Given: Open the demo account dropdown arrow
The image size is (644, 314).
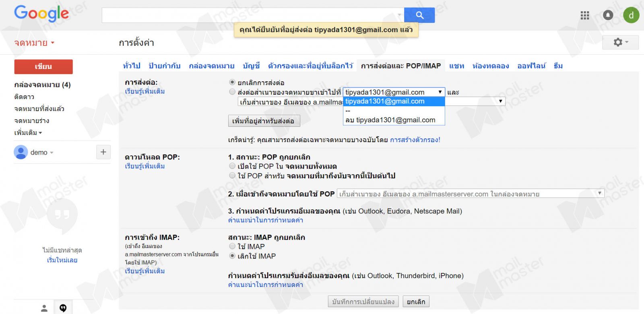Looking at the screenshot, I should (x=52, y=153).
